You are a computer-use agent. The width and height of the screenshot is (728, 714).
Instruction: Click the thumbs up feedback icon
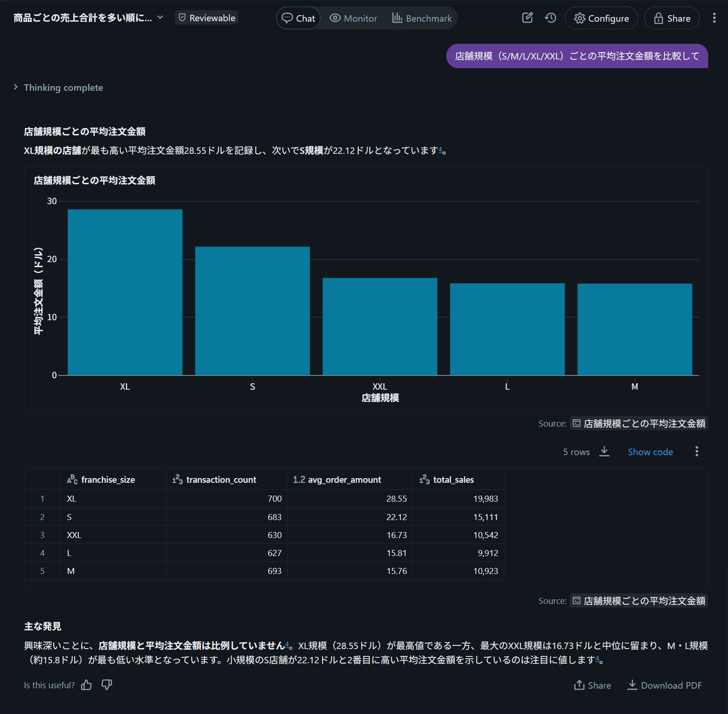point(86,685)
